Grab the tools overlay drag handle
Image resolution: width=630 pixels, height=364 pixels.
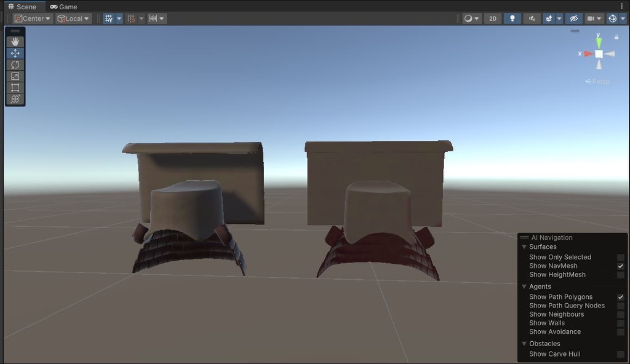[15, 31]
